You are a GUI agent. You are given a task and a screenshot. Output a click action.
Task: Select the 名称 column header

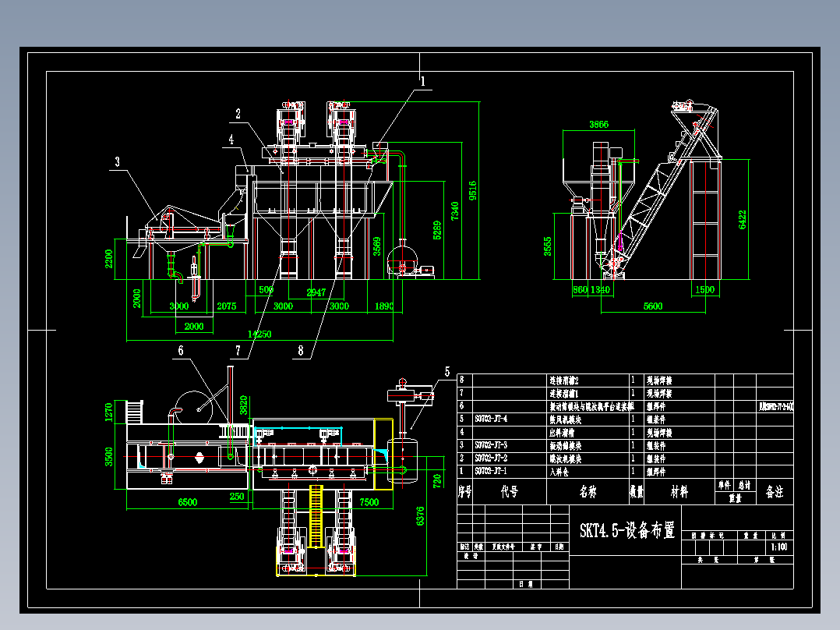pos(588,492)
